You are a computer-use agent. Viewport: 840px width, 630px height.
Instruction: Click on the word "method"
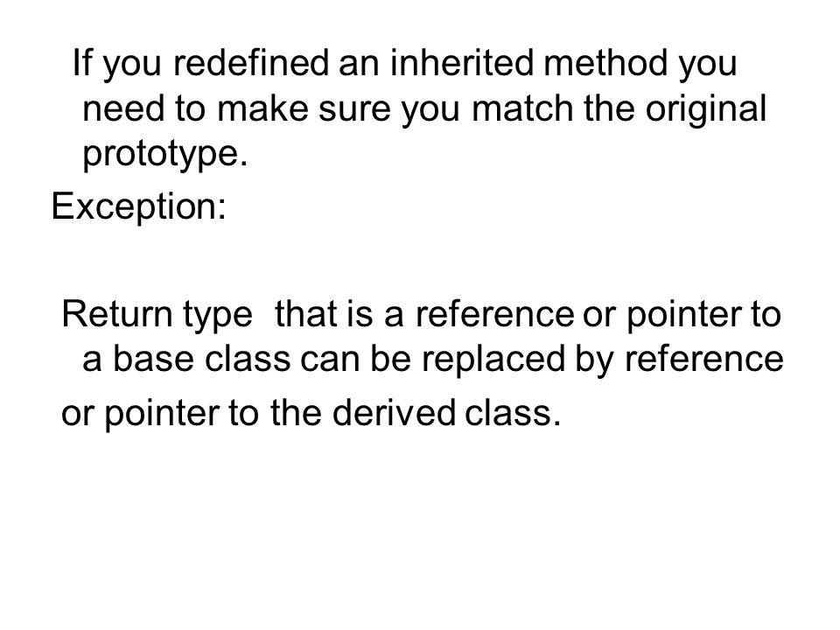click(605, 63)
